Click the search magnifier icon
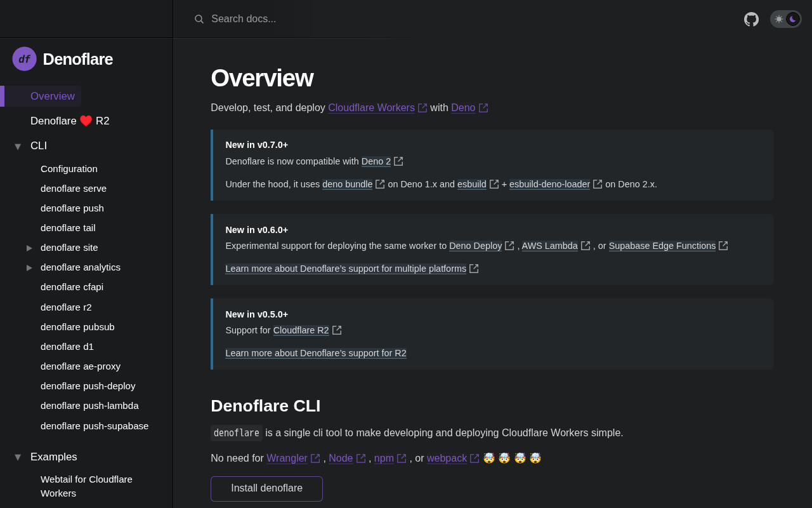This screenshot has height=508, width=812. [199, 19]
